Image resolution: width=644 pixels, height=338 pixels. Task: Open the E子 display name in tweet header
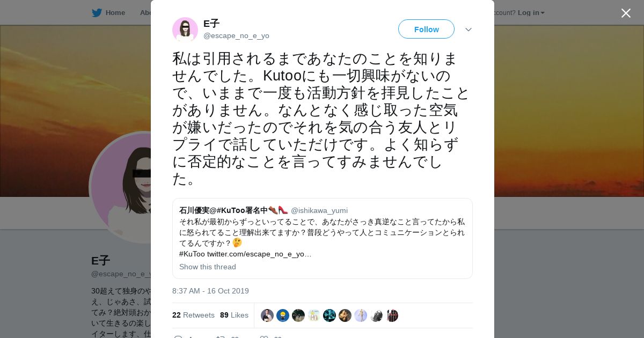[x=211, y=24]
